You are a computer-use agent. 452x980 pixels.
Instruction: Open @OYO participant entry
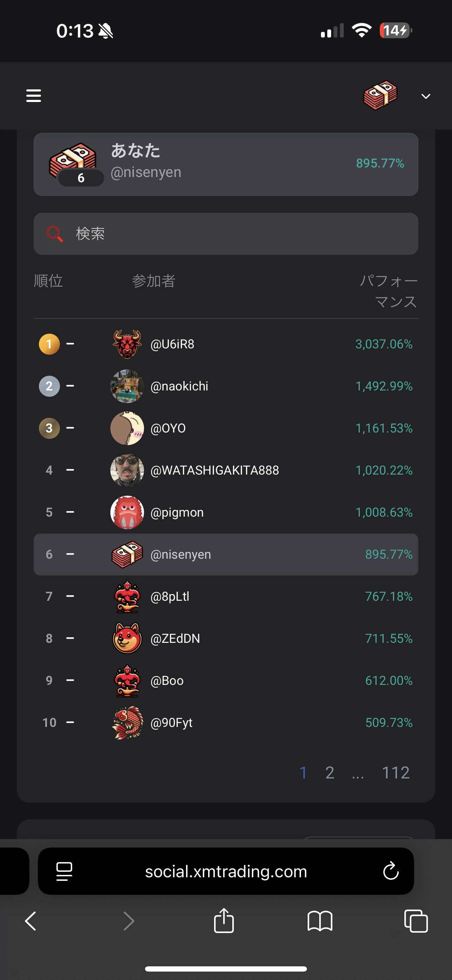(x=168, y=428)
